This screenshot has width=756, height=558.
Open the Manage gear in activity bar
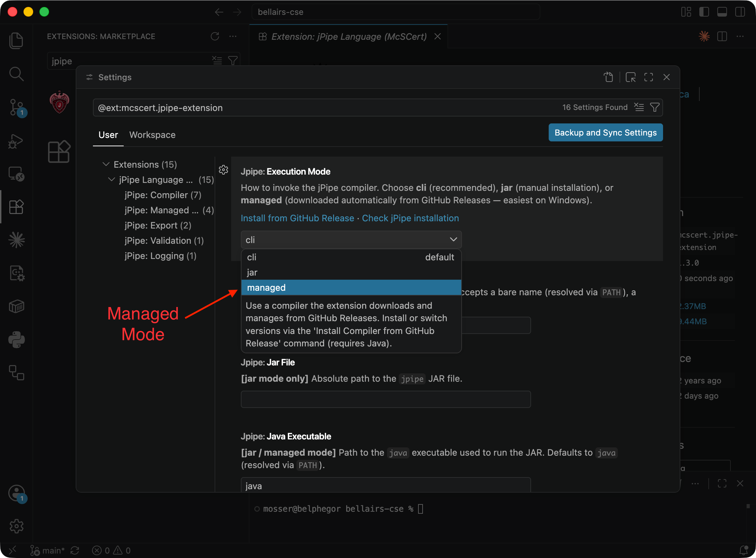click(x=16, y=526)
